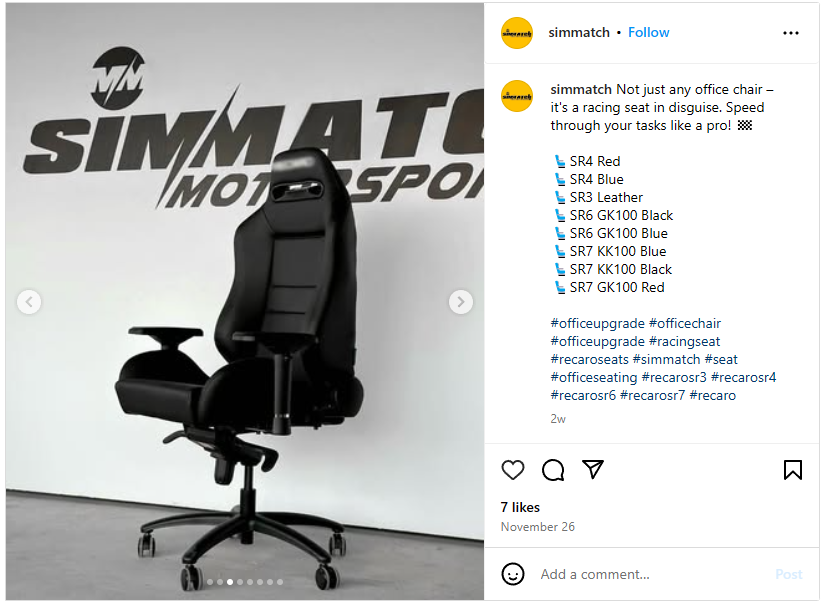Open the #officechair hashtag
Image resolution: width=822 pixels, height=601 pixels.
(x=685, y=324)
